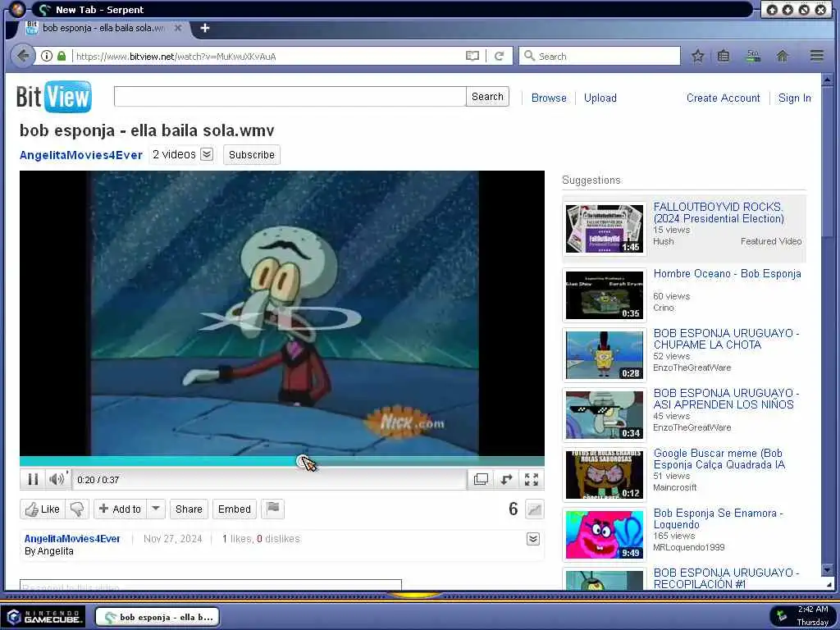The height and width of the screenshot is (630, 840).
Task: Click the BitView logo
Action: coord(53,97)
